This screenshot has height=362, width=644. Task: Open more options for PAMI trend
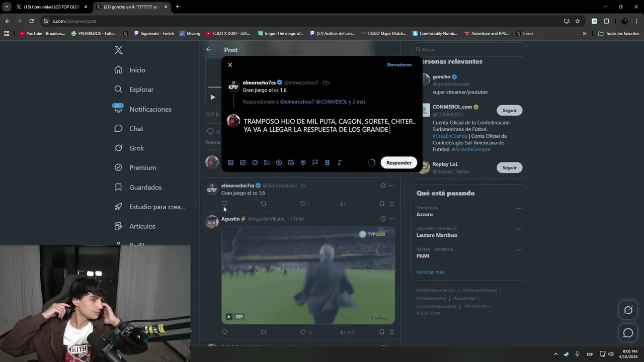519,250
